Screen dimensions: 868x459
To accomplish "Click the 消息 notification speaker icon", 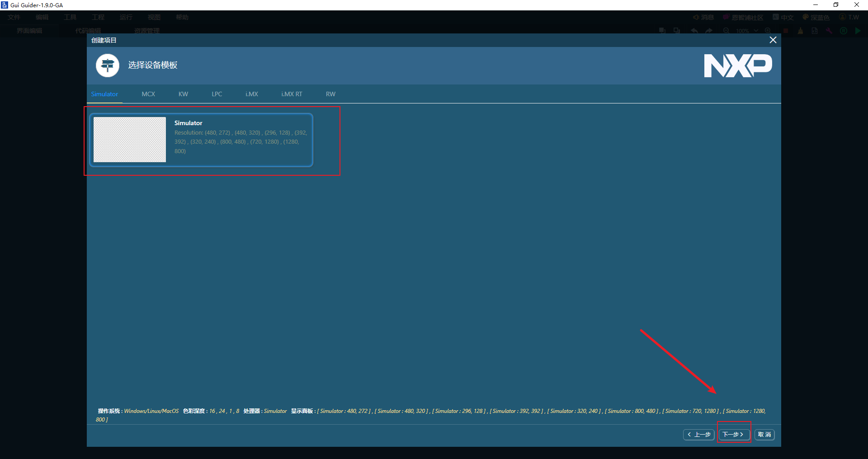I will coord(697,17).
